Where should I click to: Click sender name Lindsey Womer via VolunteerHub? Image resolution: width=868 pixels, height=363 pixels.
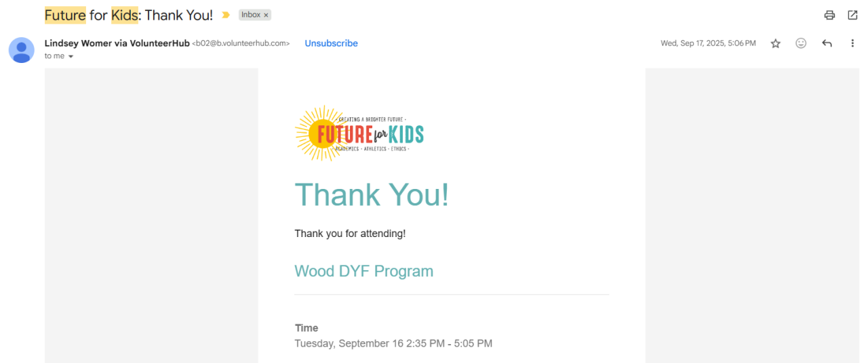click(x=117, y=43)
